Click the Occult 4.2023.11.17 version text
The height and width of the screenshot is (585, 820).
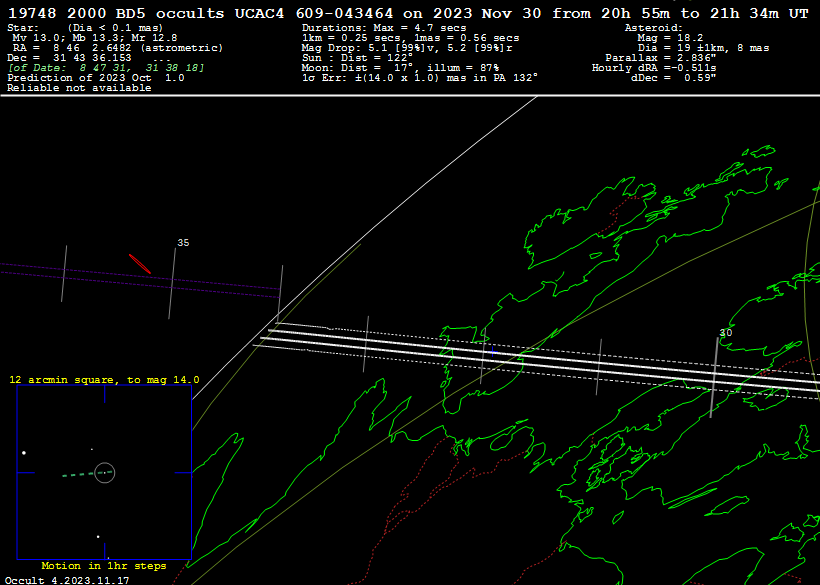pos(66,579)
